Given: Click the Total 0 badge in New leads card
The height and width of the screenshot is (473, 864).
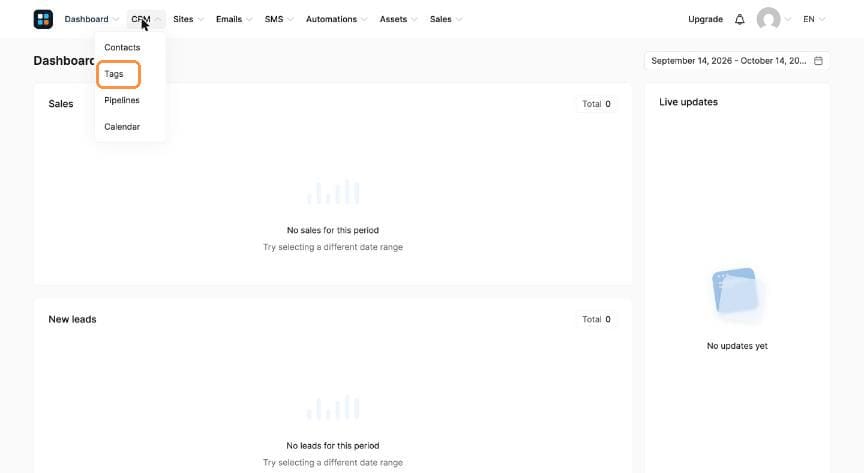Looking at the screenshot, I should coord(596,319).
